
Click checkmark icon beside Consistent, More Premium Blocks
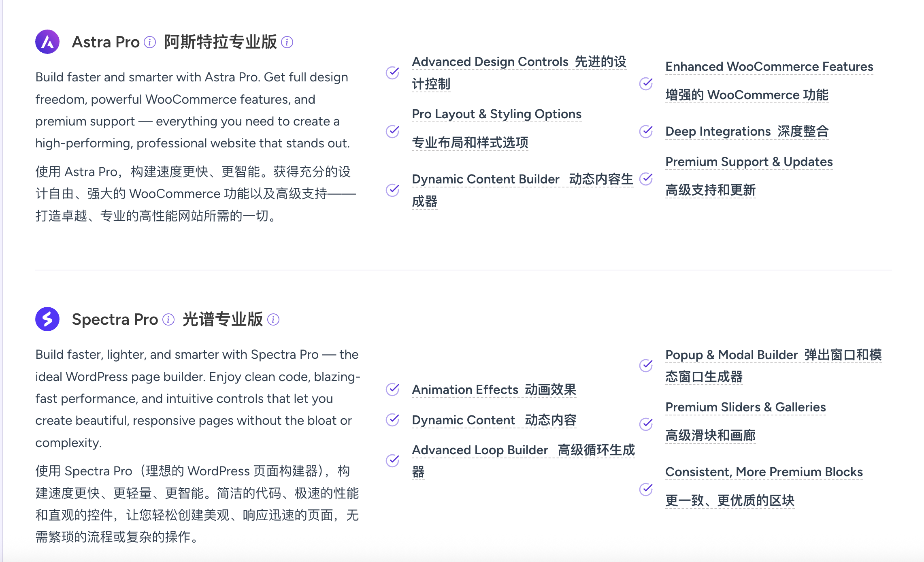pyautogui.click(x=646, y=489)
